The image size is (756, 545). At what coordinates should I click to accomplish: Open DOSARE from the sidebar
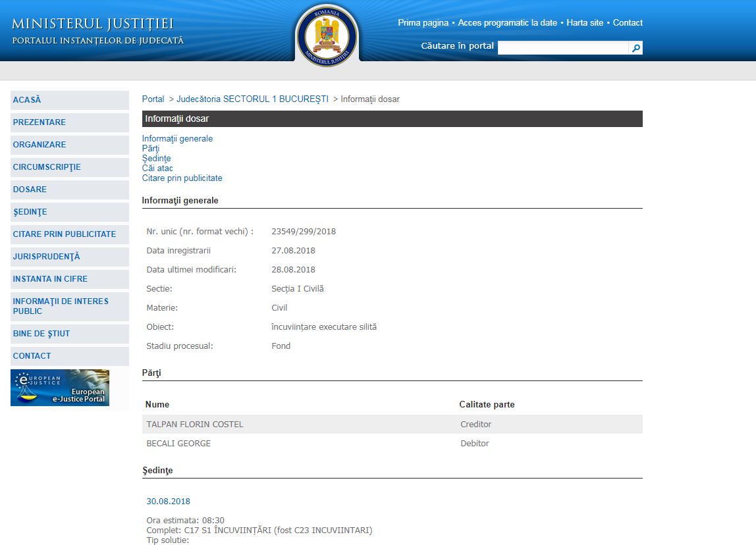coord(30,190)
